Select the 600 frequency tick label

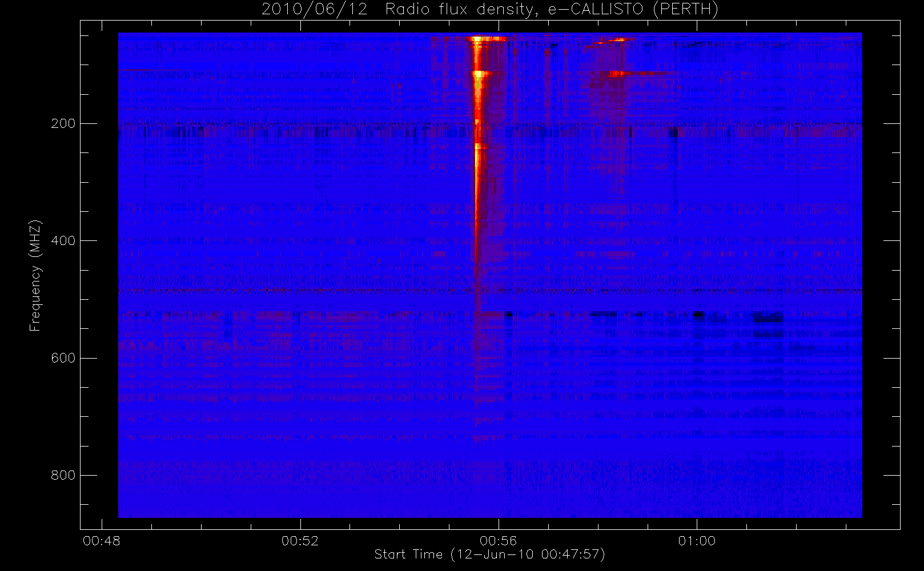point(63,358)
